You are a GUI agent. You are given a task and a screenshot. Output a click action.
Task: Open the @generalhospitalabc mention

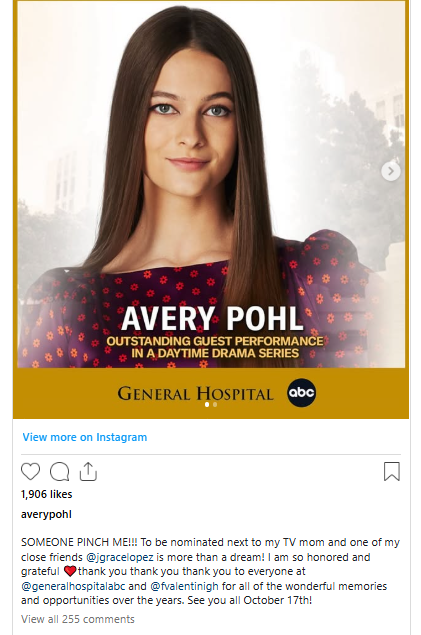click(x=73, y=586)
